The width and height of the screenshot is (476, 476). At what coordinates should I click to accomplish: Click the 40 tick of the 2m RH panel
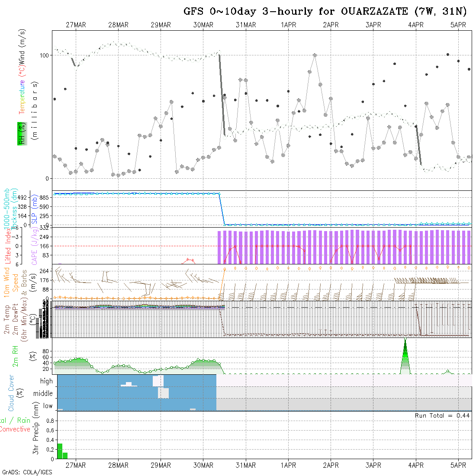pos(46,363)
